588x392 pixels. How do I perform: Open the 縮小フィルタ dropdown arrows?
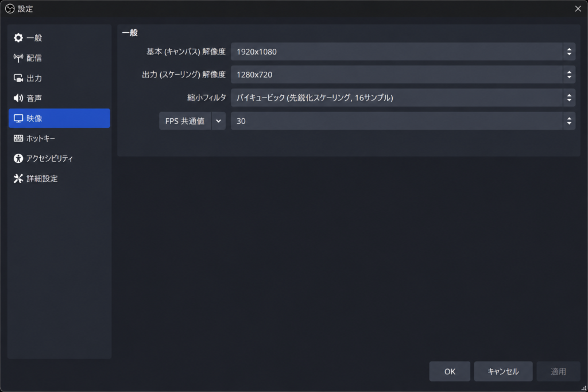pos(569,98)
